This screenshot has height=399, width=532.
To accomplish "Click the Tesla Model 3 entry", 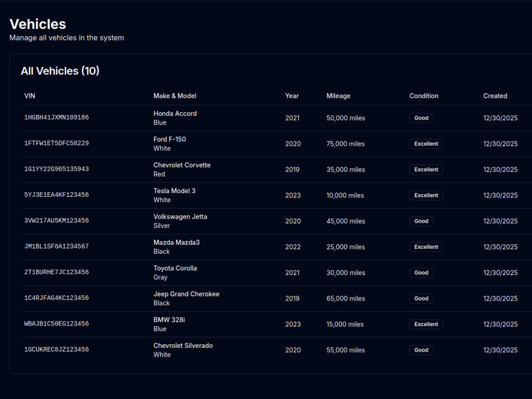I will click(174, 190).
